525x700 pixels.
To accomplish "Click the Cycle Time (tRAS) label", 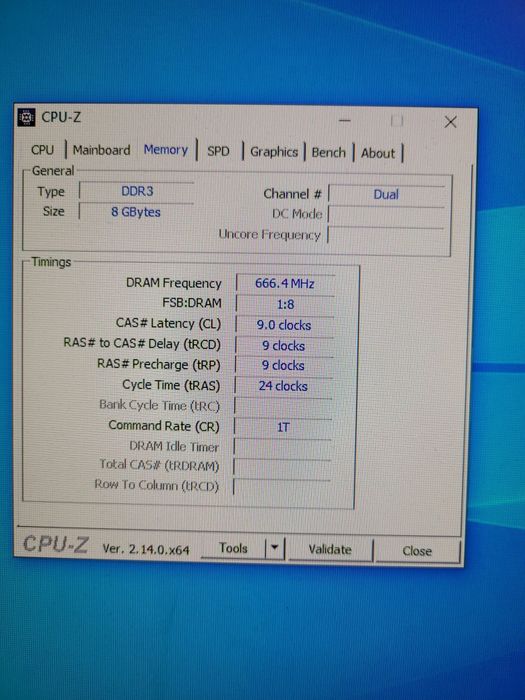I will pos(171,385).
